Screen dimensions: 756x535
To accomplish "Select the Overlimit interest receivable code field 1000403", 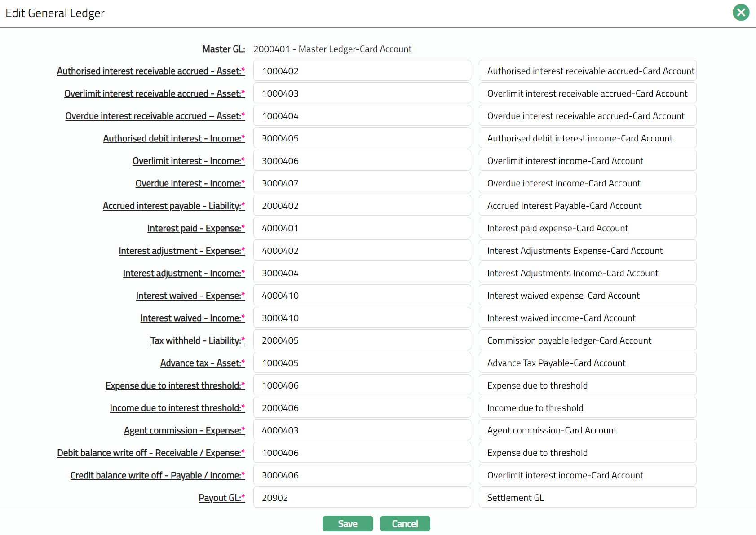I will point(362,93).
